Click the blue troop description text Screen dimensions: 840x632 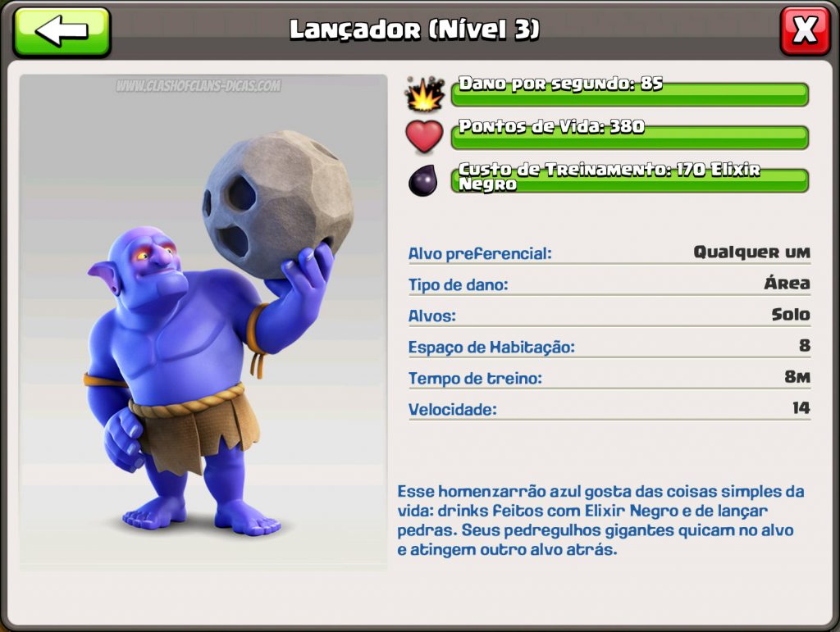coord(600,521)
